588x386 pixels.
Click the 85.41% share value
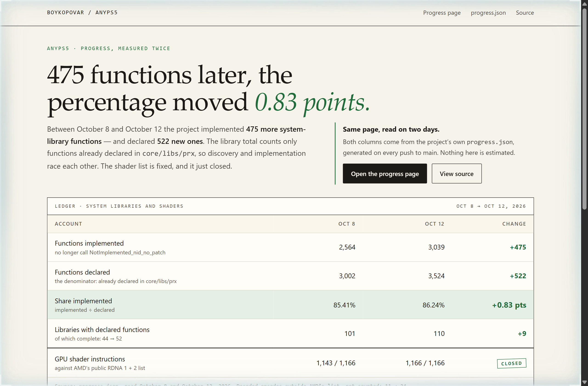pyautogui.click(x=344, y=305)
